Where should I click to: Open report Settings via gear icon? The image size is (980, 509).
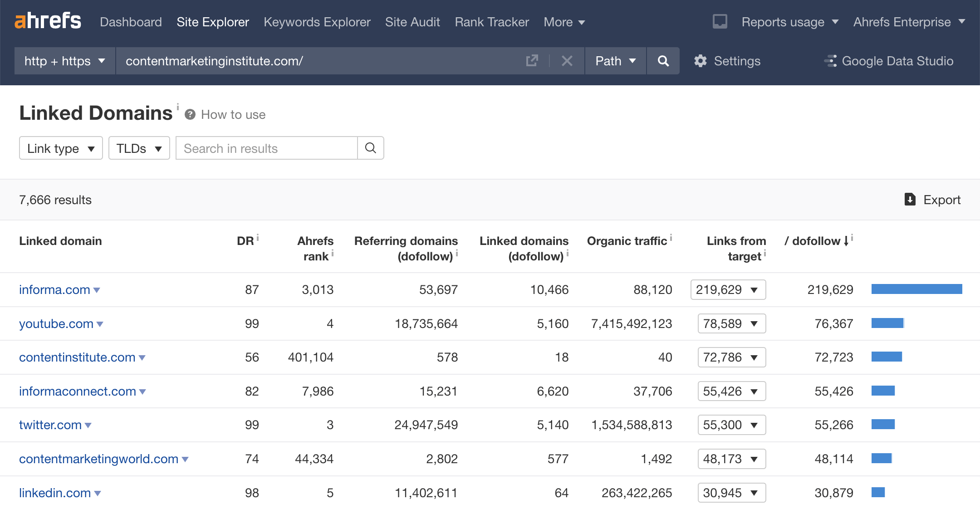point(701,60)
